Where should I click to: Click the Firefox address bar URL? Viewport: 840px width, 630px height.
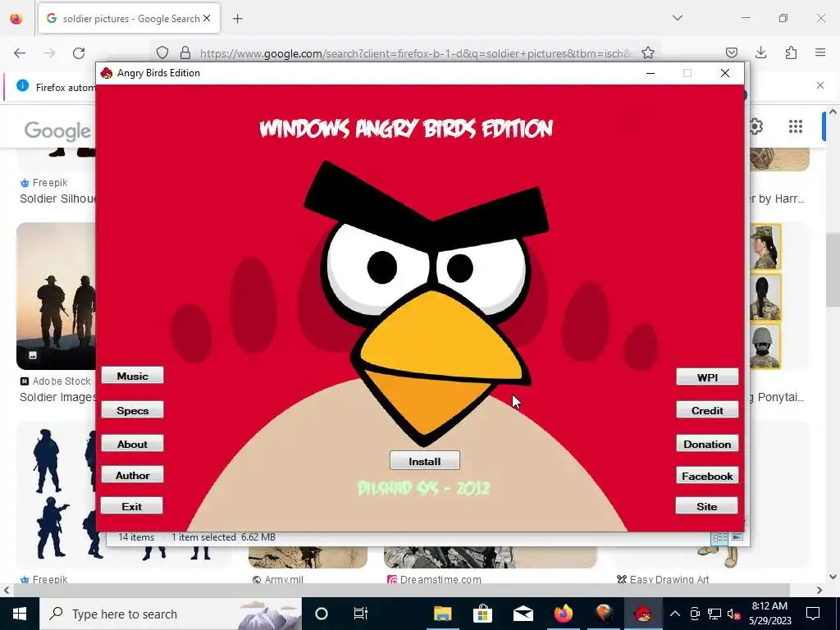pyautogui.click(x=415, y=53)
